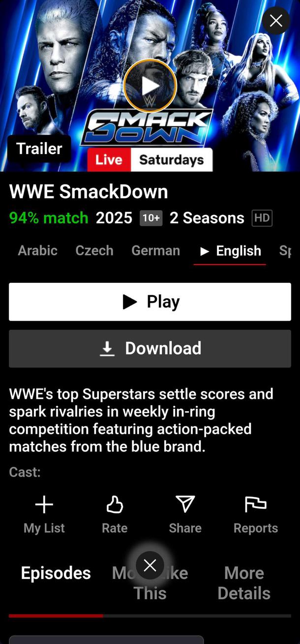Click the white Play button
Screen dimensions: 300x644
click(150, 302)
